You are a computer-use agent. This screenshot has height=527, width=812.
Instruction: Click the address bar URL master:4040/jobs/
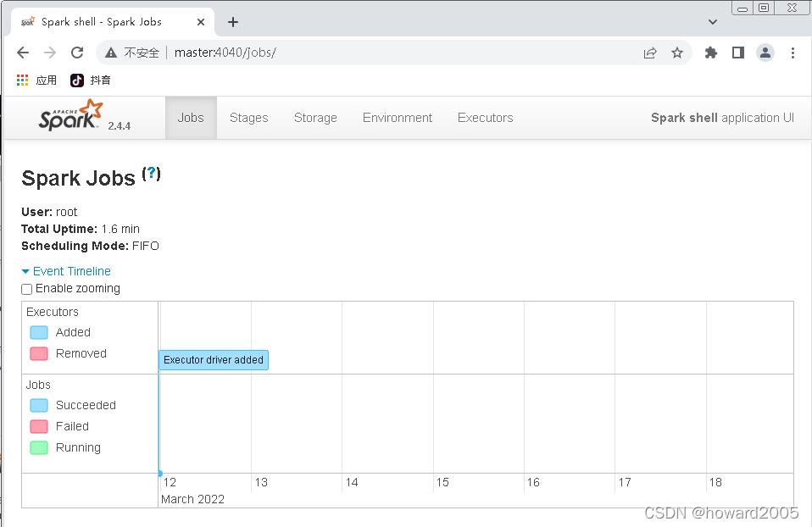225,53
